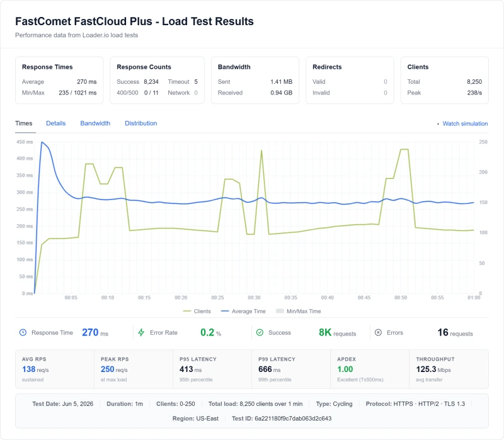Click the 00:05 time axis label
This screenshot has width=504, height=440.
71,298
